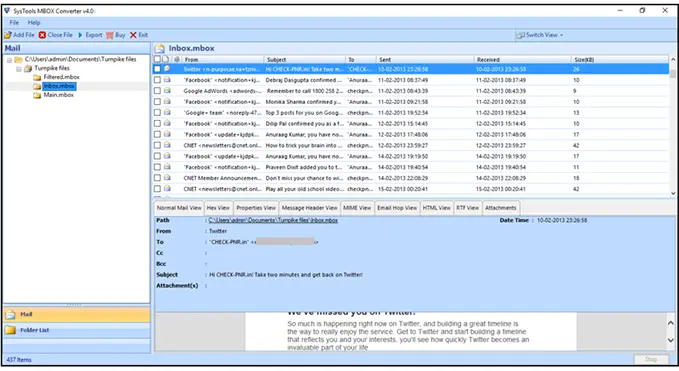Check the Dilip Pal confirmed email checkbox

(157, 123)
